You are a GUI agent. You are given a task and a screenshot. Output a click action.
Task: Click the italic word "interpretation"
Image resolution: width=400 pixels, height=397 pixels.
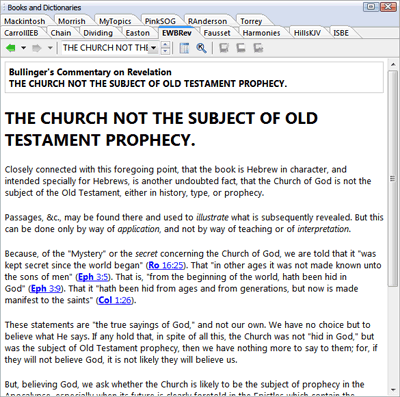tap(323, 229)
